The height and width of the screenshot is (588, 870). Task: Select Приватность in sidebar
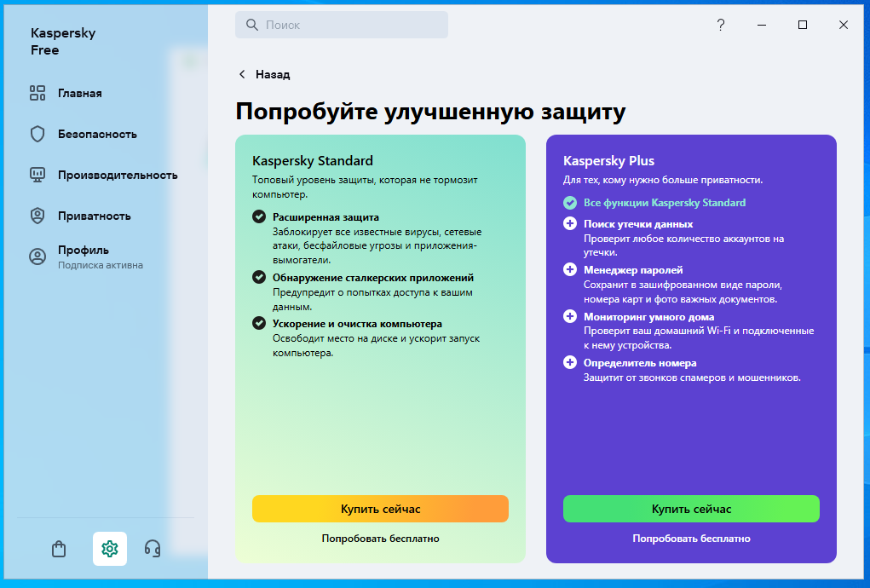point(95,216)
